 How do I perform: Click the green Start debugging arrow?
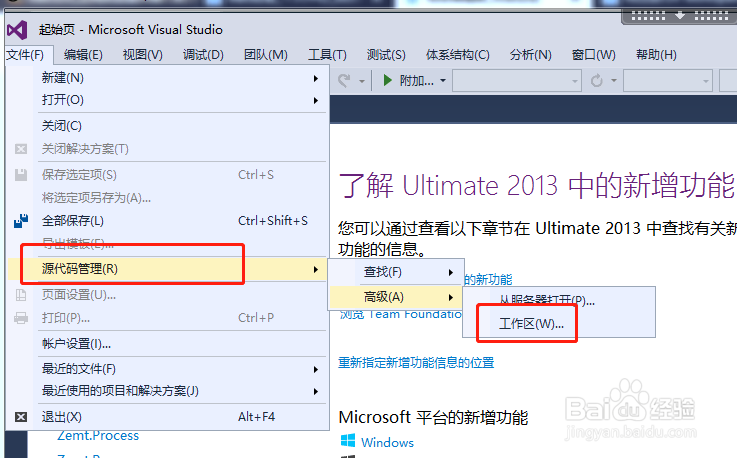(x=387, y=80)
